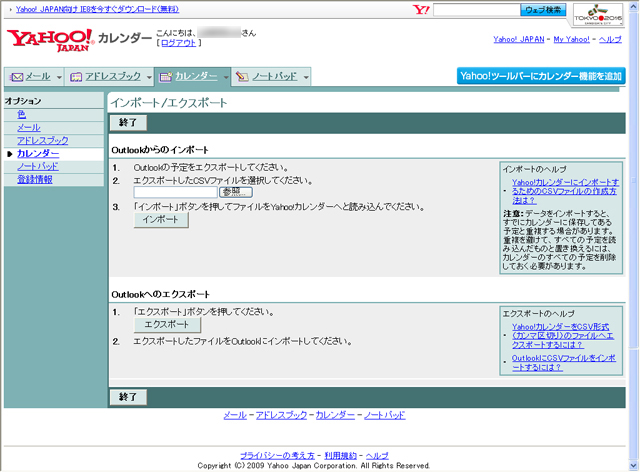Open the ノートパッド tab
Screen dimensions: 640x472
275,77
